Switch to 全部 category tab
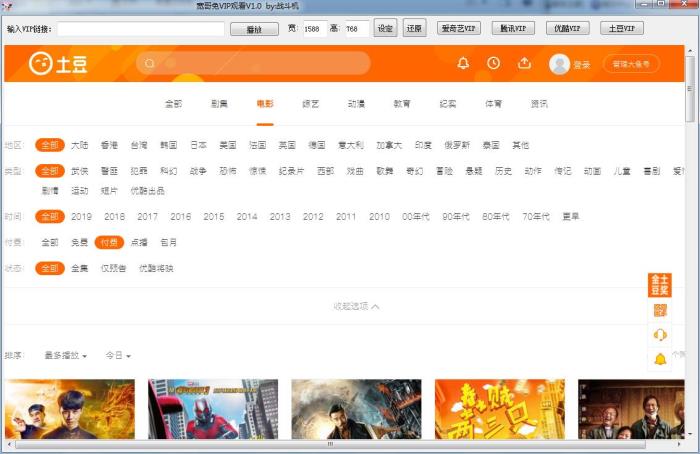This screenshot has width=700, height=454. (174, 104)
